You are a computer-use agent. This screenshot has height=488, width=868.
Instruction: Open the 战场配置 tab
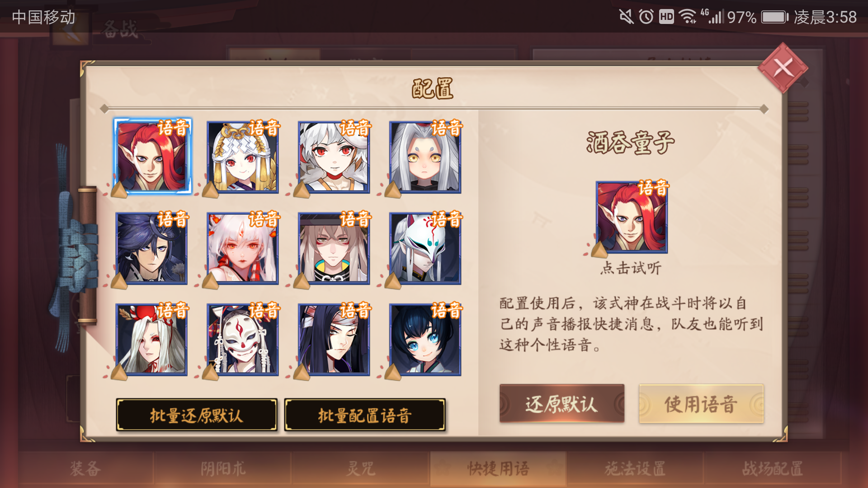click(773, 469)
